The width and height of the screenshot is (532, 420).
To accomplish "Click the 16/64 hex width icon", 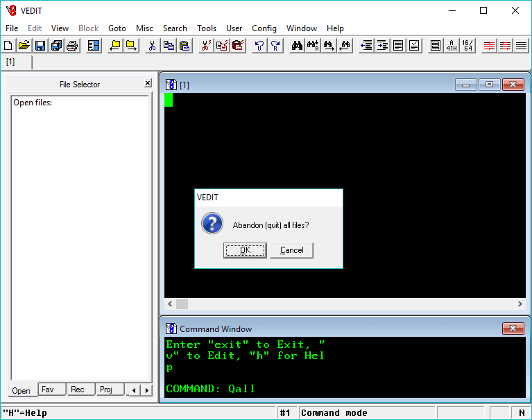I will (x=467, y=46).
